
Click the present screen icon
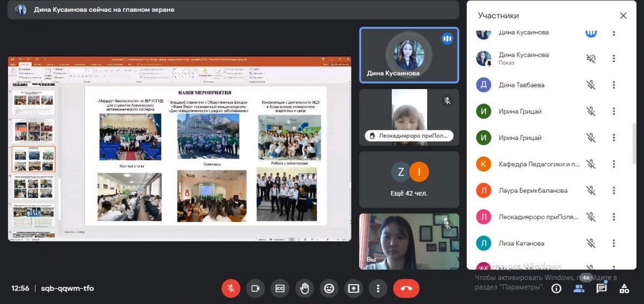(x=354, y=288)
